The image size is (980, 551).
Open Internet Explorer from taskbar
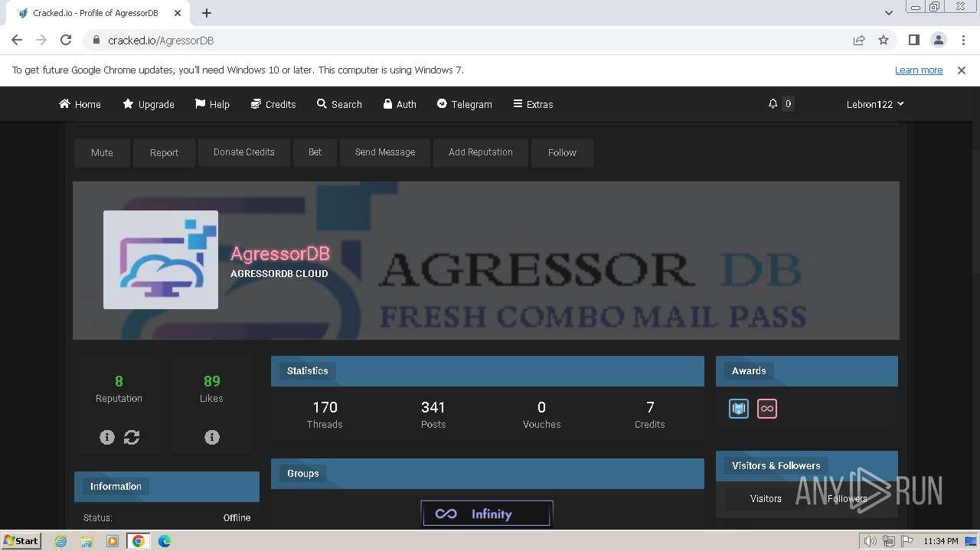[x=61, y=541]
